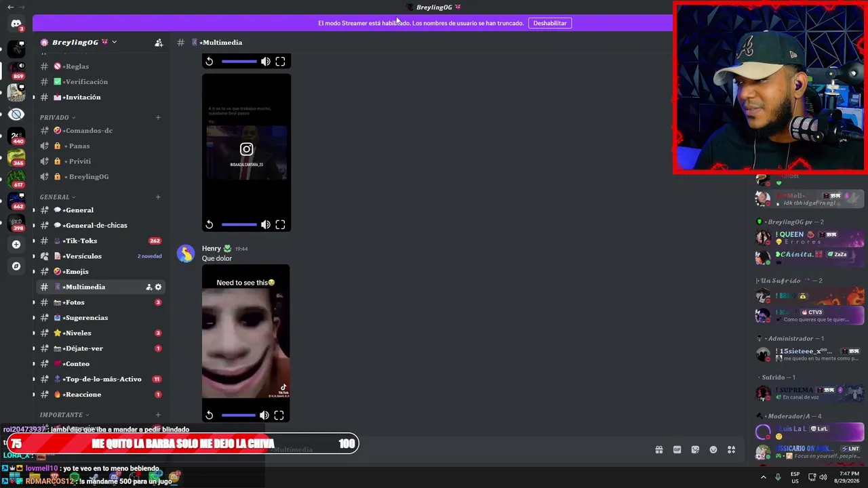Viewport: 868px width, 488px height.
Task: Open Luis La L member profile
Action: pyautogui.click(x=810, y=431)
